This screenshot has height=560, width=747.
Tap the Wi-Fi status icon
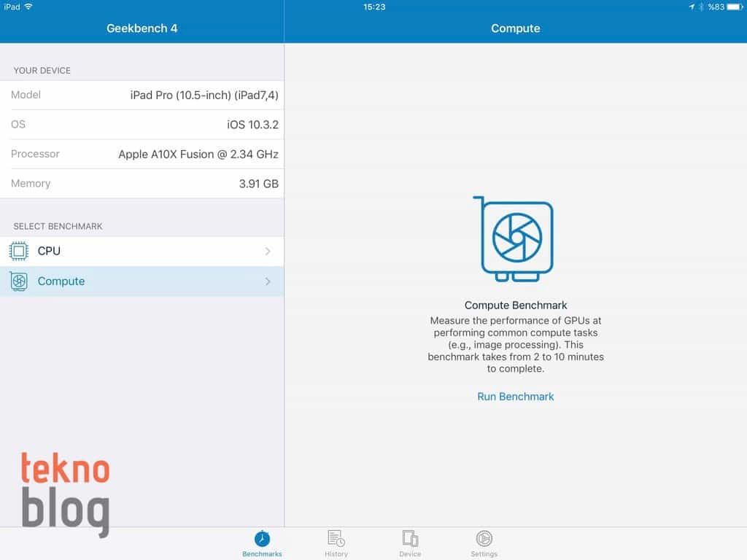(28, 7)
